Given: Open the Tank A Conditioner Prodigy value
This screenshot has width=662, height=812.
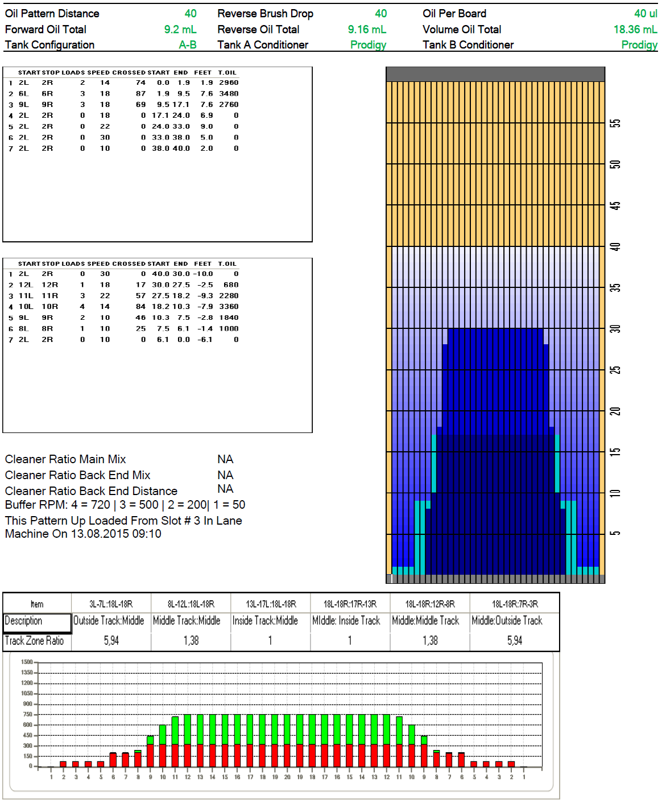Looking at the screenshot, I should point(368,45).
